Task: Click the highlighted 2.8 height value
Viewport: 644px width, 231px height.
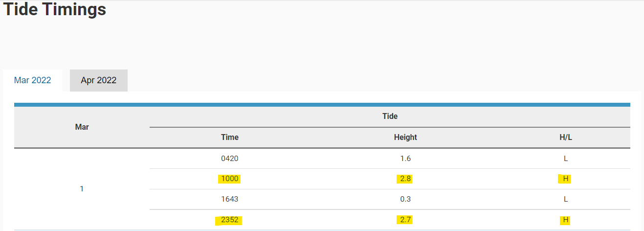Action: (405, 179)
